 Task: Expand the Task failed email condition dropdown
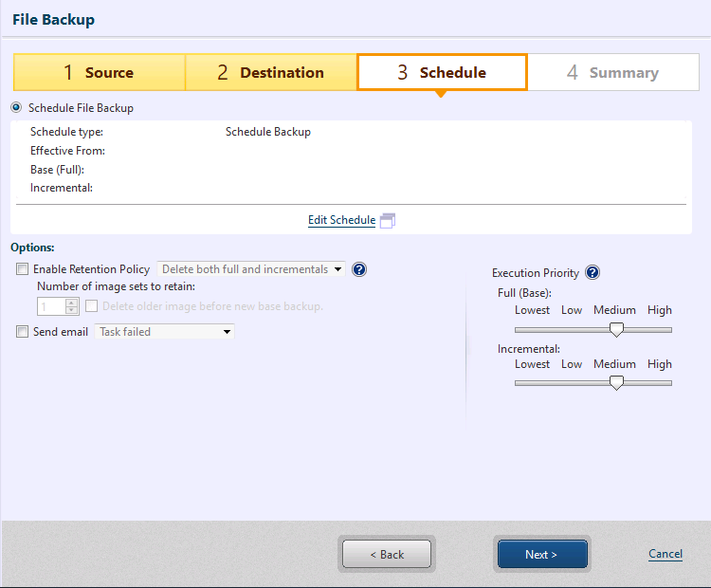click(x=164, y=332)
